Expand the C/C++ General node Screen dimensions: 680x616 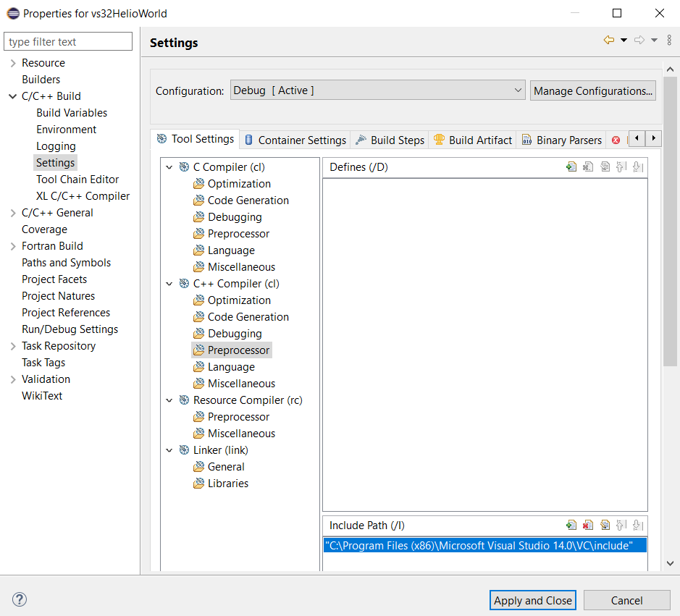pyautogui.click(x=13, y=213)
